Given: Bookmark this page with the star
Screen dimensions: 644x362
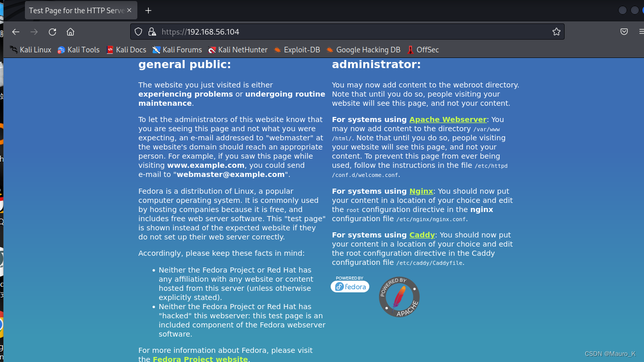Looking at the screenshot, I should [557, 32].
